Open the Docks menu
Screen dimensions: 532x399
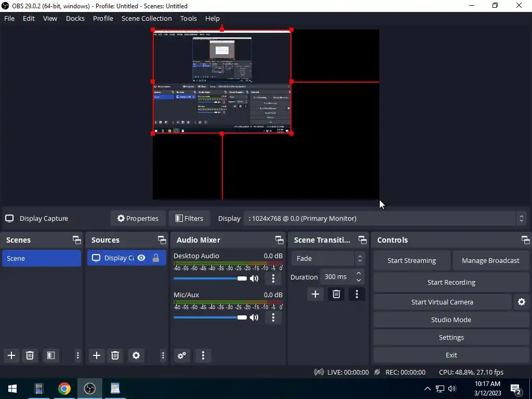point(75,18)
